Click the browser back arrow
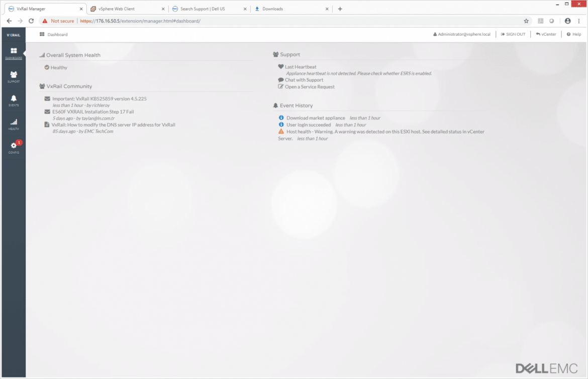This screenshot has width=588, height=379. tap(10, 21)
